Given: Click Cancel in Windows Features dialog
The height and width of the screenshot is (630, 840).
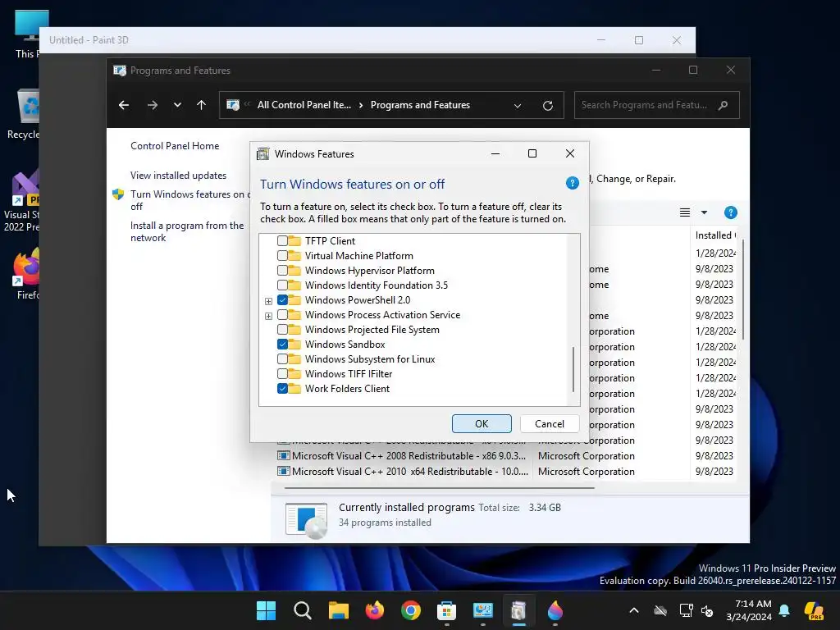Looking at the screenshot, I should (x=550, y=424).
